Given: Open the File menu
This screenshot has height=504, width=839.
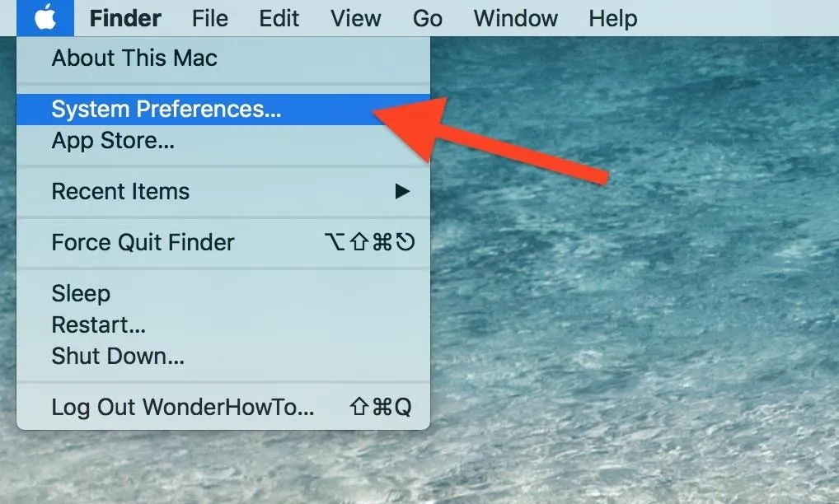Looking at the screenshot, I should [209, 19].
